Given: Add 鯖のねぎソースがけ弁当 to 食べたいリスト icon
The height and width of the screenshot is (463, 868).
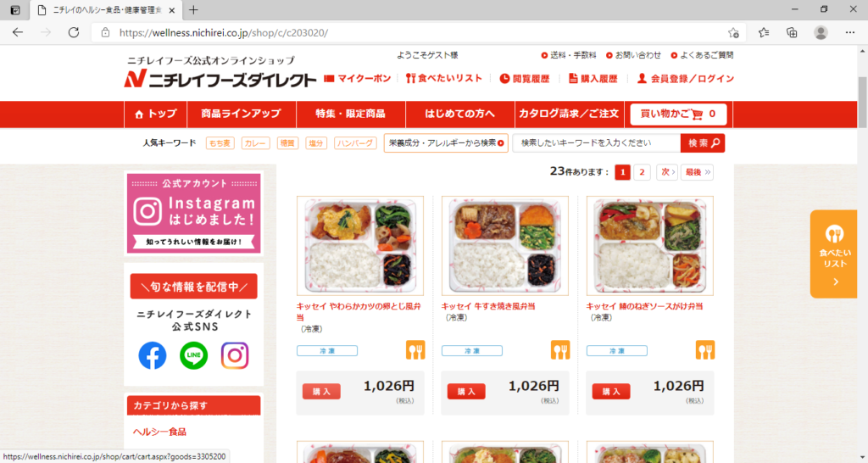Looking at the screenshot, I should tap(705, 350).
